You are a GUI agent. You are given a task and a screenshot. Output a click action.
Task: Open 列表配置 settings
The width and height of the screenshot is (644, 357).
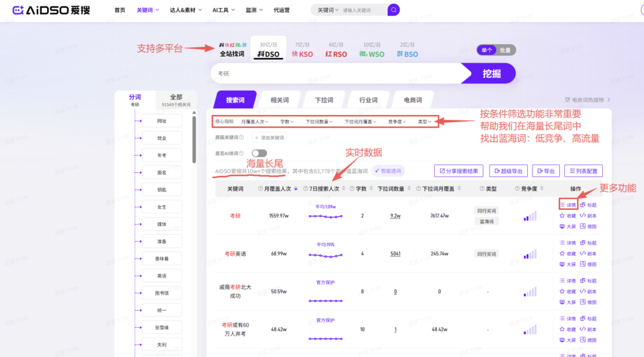[x=583, y=170]
